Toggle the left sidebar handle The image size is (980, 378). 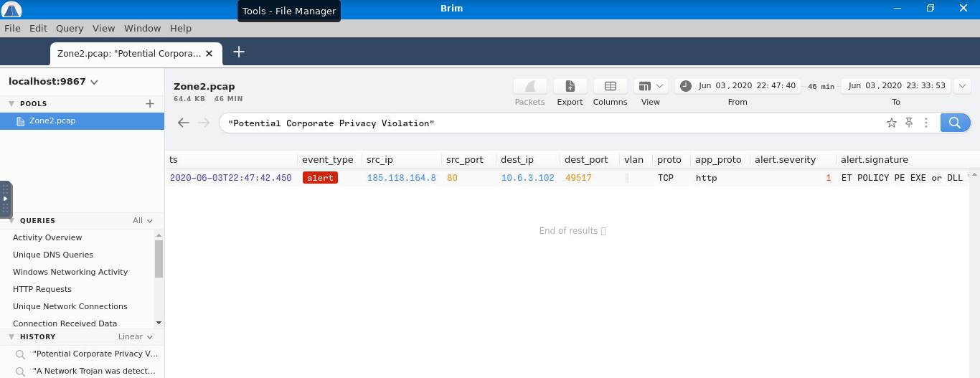[6, 199]
